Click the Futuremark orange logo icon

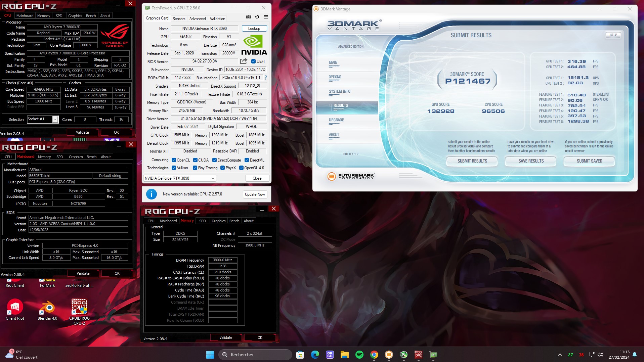[x=331, y=176]
